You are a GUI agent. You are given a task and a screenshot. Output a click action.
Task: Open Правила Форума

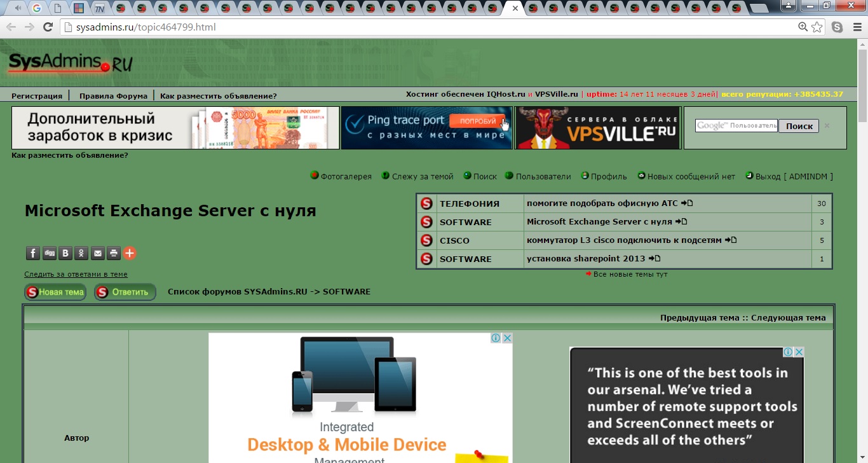tap(113, 95)
